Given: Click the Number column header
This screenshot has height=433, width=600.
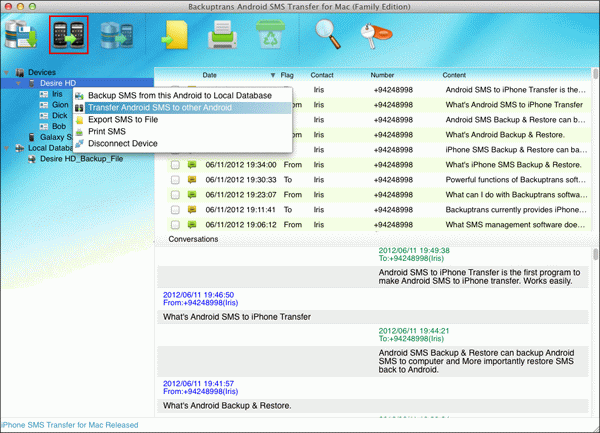Looking at the screenshot, I should 382,75.
